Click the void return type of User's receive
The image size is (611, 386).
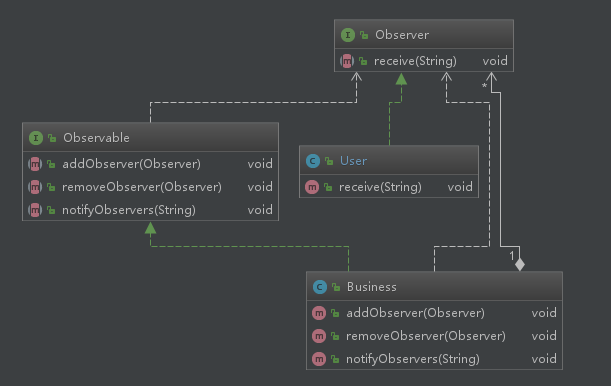(x=460, y=187)
